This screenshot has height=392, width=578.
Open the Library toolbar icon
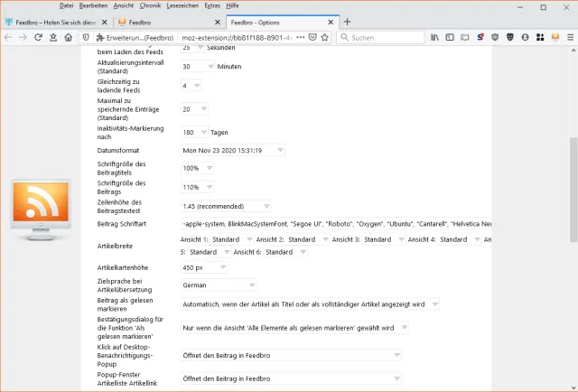tap(434, 37)
